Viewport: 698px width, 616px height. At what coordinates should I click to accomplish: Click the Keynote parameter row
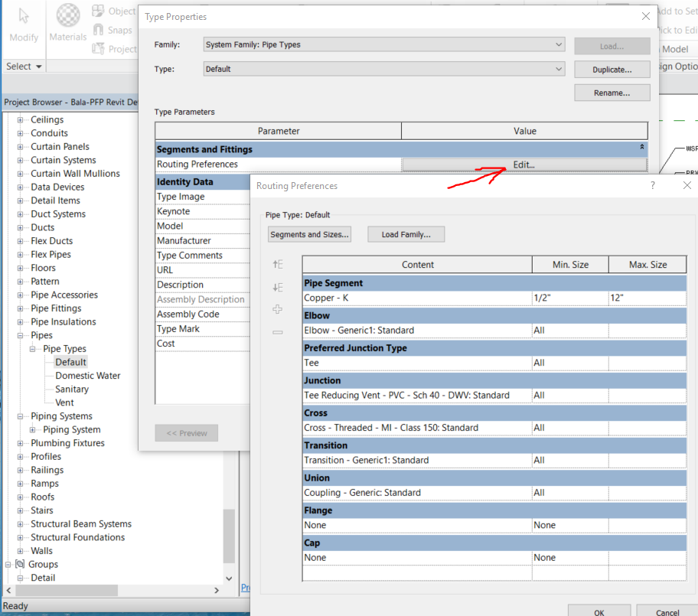click(x=203, y=211)
